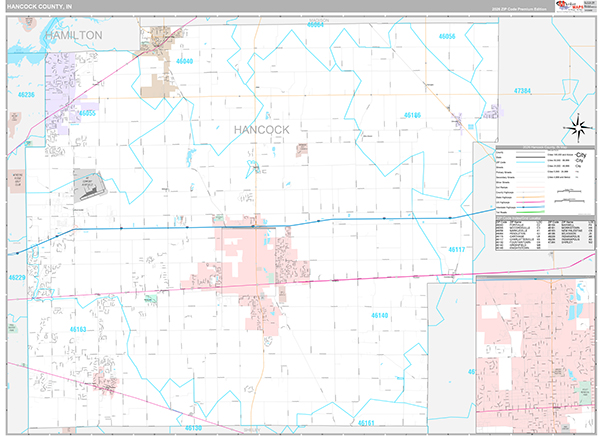Select the HAMILTON county name label
The width and height of the screenshot is (600, 436).
73,35
